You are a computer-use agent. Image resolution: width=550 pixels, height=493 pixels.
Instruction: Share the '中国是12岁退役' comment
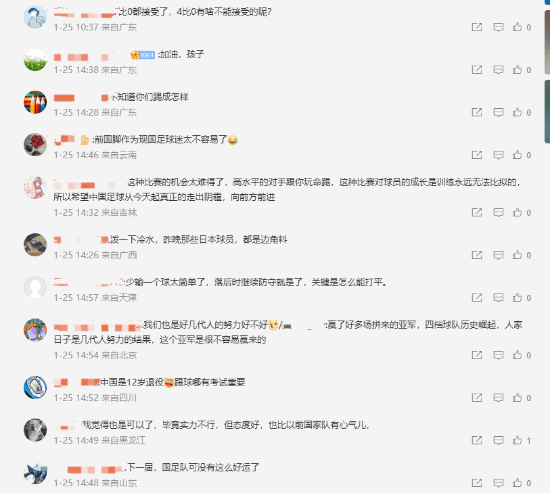[x=477, y=398]
